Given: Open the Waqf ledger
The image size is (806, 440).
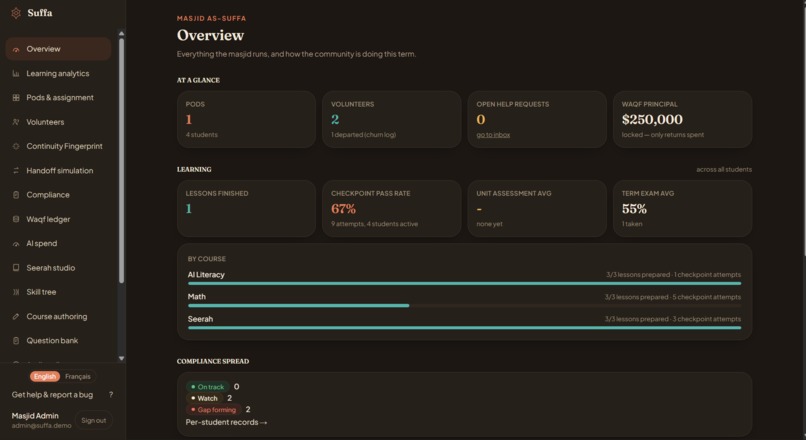Looking at the screenshot, I should pyautogui.click(x=58, y=219).
